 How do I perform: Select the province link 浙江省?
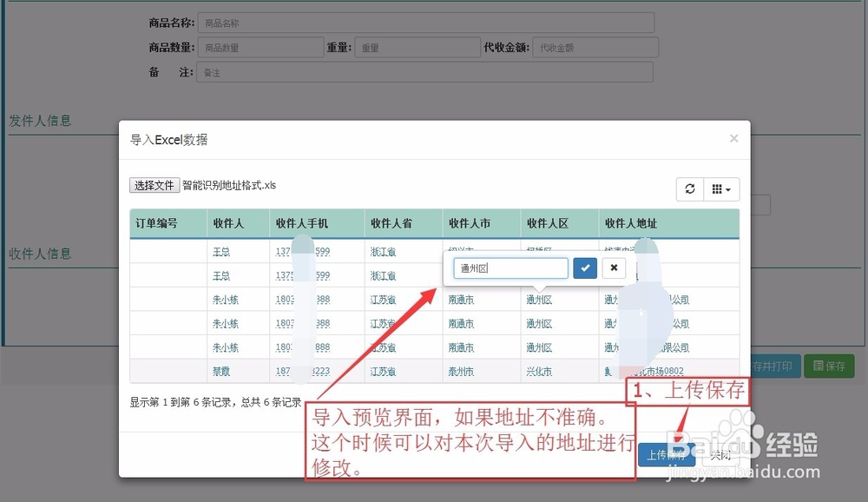click(x=382, y=251)
